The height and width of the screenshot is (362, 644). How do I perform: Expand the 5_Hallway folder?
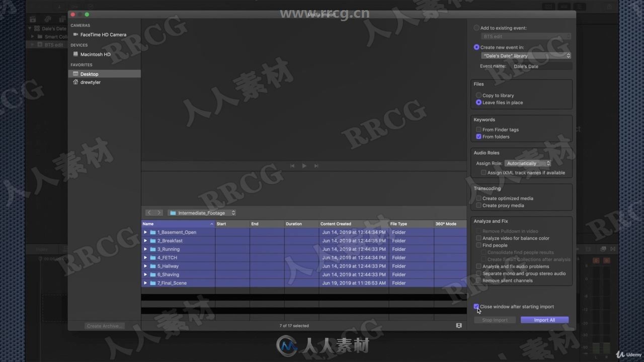click(145, 266)
